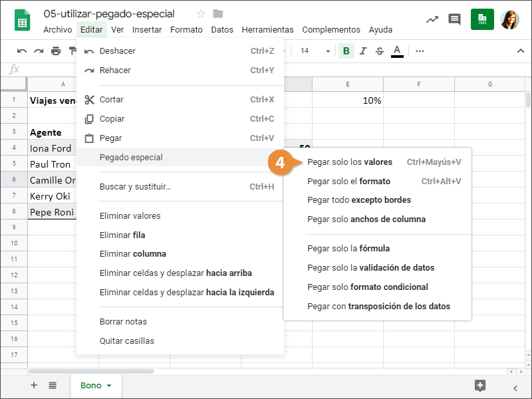Click the Google Sheets home logo

coord(22,20)
